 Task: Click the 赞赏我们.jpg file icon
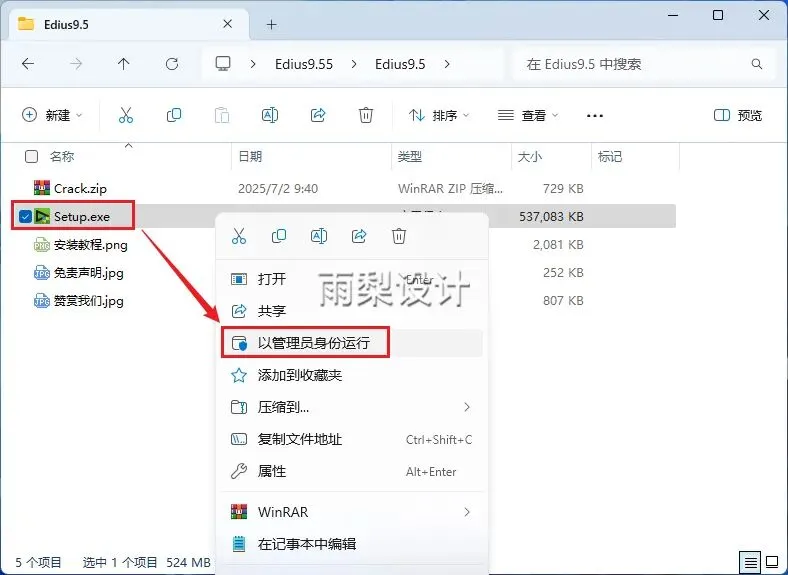(42, 301)
